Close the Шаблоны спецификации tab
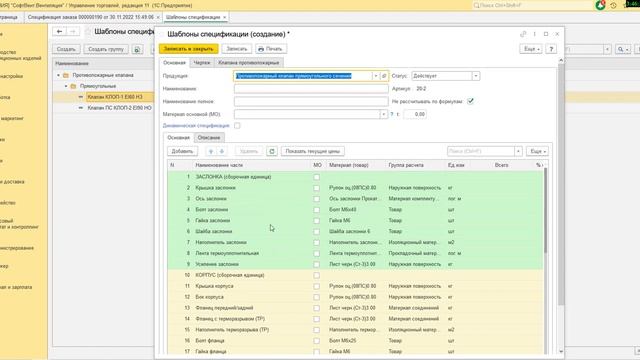The width and height of the screenshot is (640, 360). (224, 17)
